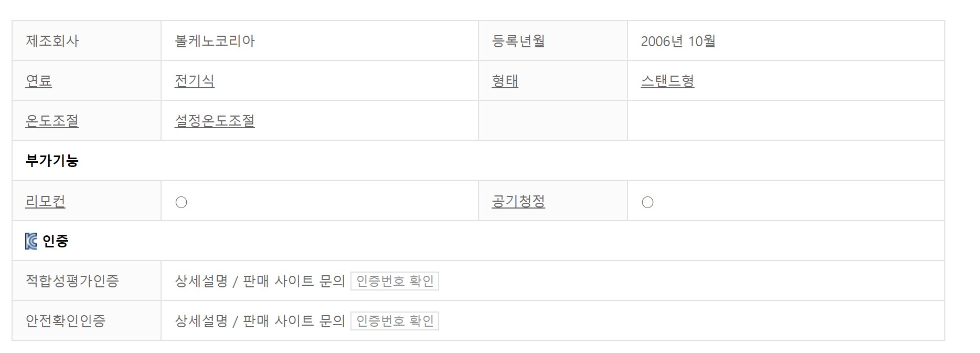980x353 pixels.
Task: Open the 온도조절 attribute link
Action: pyautogui.click(x=52, y=121)
